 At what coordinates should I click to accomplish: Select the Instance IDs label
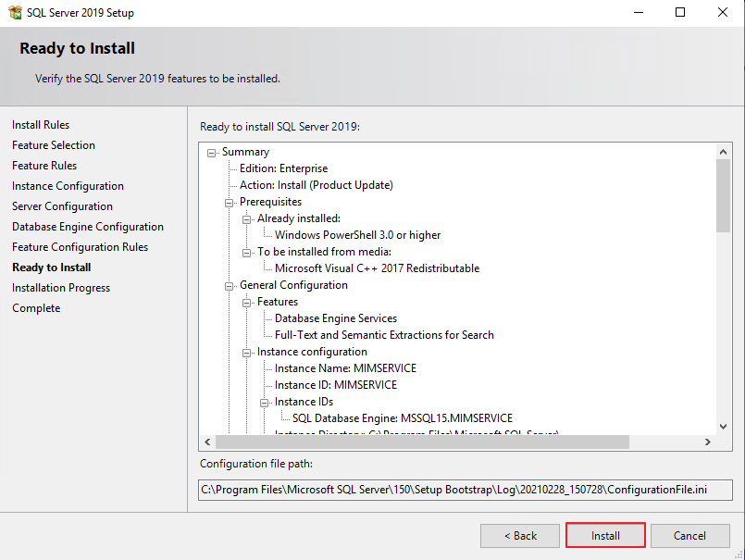tap(304, 401)
